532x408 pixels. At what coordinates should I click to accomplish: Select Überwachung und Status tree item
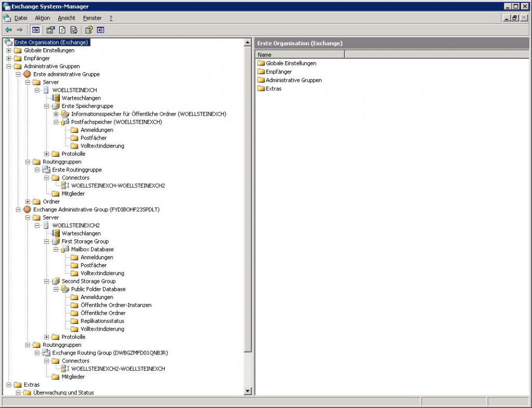coord(63,392)
